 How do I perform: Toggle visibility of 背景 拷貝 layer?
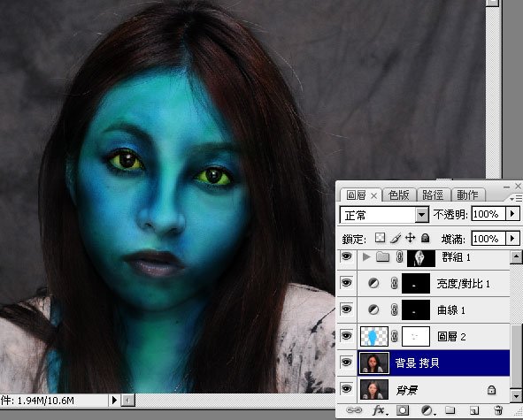tap(347, 362)
